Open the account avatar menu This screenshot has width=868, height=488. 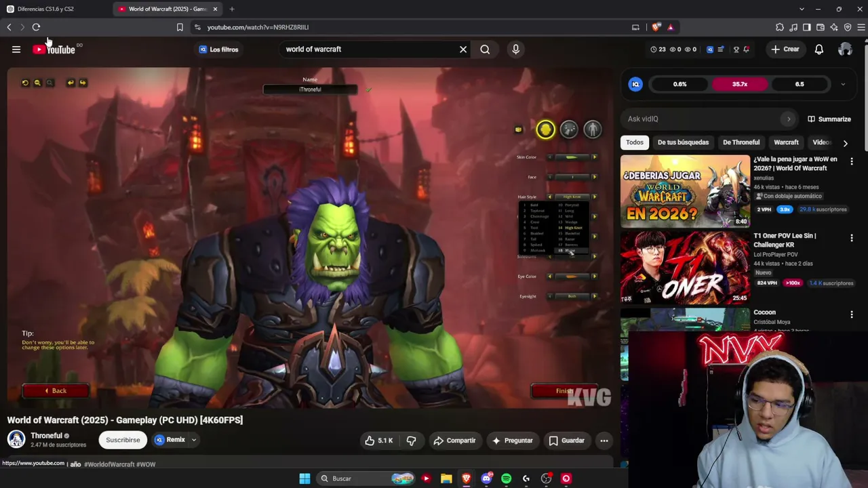tap(845, 49)
